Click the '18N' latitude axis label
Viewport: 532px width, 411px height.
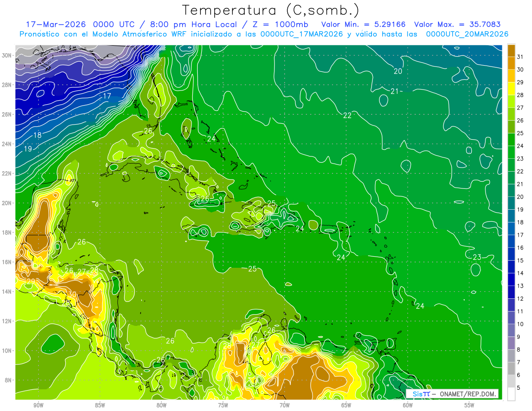click(x=7, y=232)
